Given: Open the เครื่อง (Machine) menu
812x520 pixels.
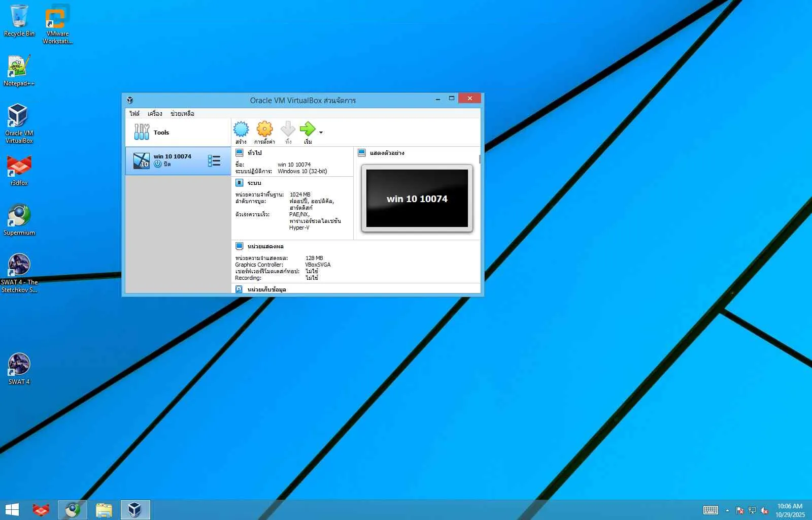Looking at the screenshot, I should [x=155, y=114].
